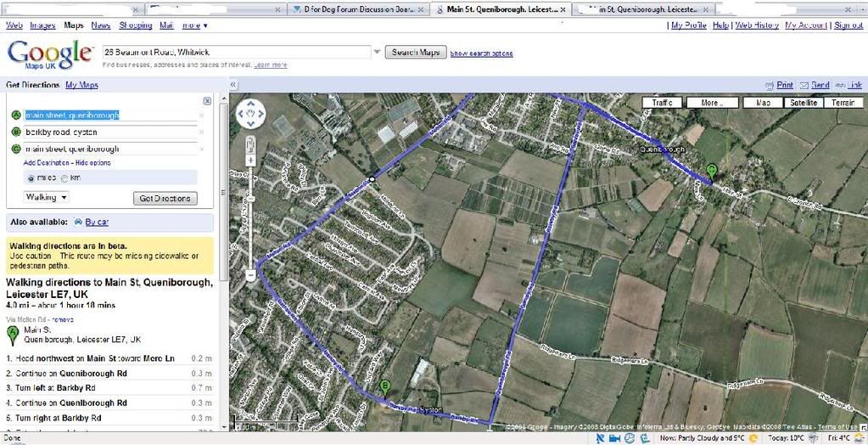Open the Images link in Google bar
Screen dimensions: 868x445
point(42,25)
